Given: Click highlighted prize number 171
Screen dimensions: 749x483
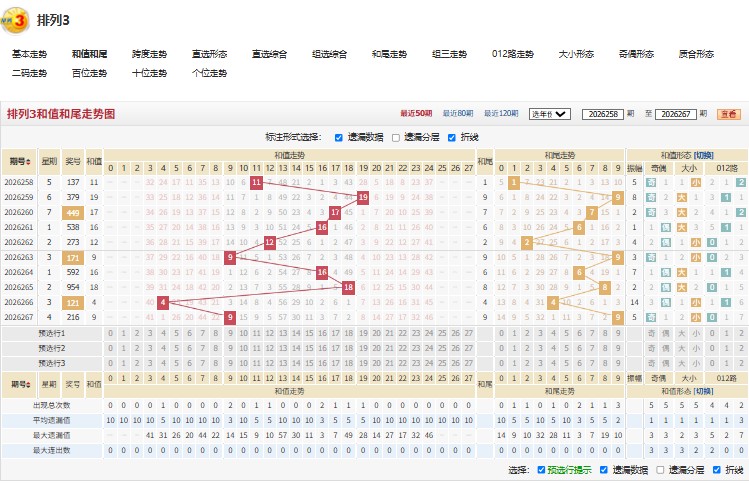Looking at the screenshot, I should (73, 258).
